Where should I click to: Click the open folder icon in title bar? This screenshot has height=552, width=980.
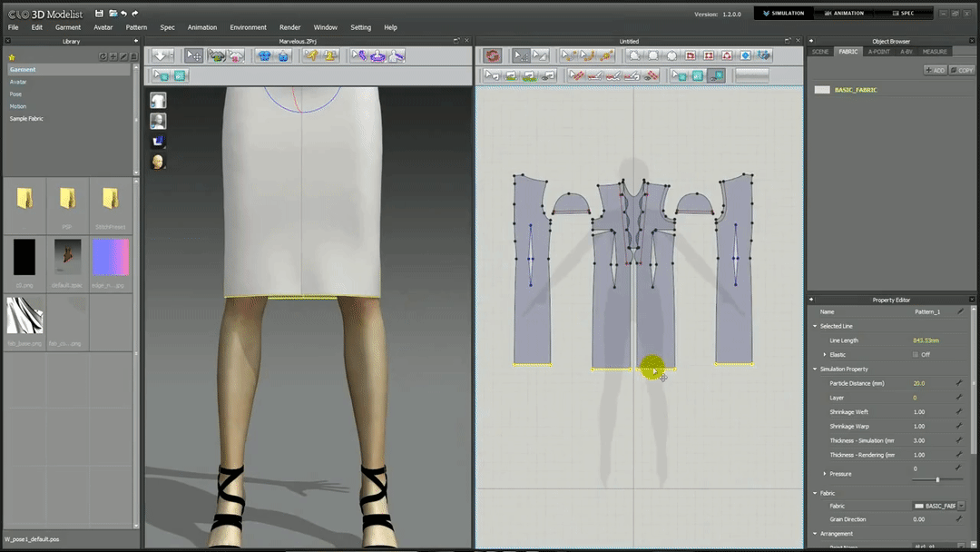click(113, 13)
